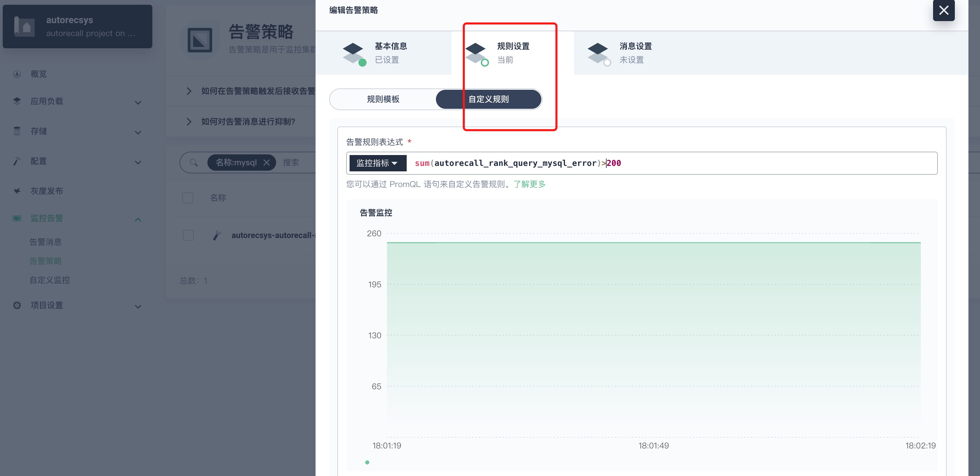Open the 监控指标 dropdown
The width and height of the screenshot is (980, 476).
click(x=378, y=163)
